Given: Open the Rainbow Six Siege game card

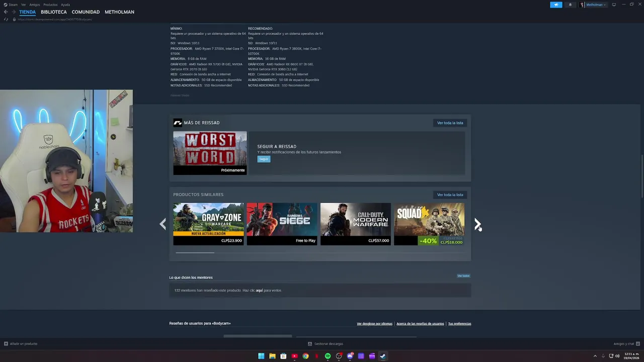Looking at the screenshot, I should [x=282, y=224].
